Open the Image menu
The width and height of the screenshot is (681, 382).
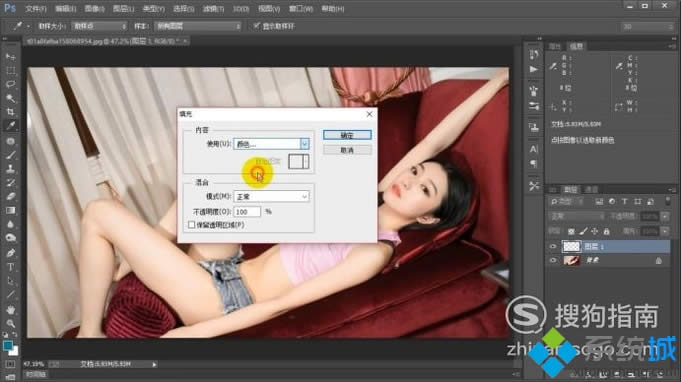pyautogui.click(x=94, y=9)
